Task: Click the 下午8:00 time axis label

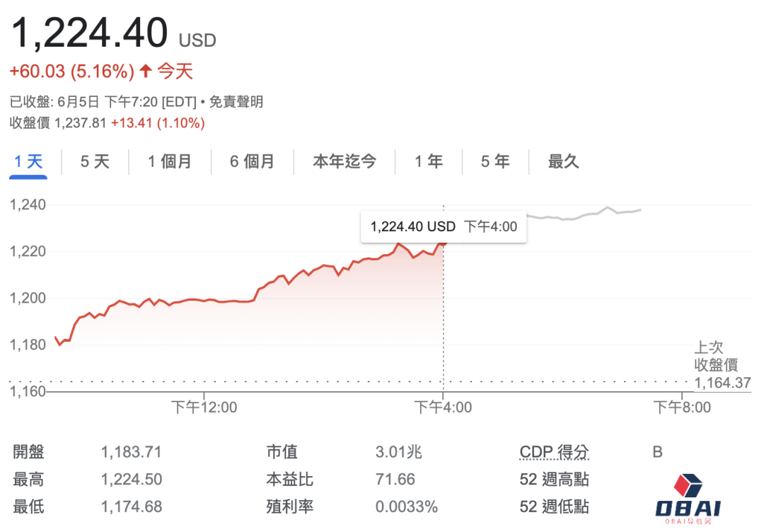Action: (x=682, y=407)
